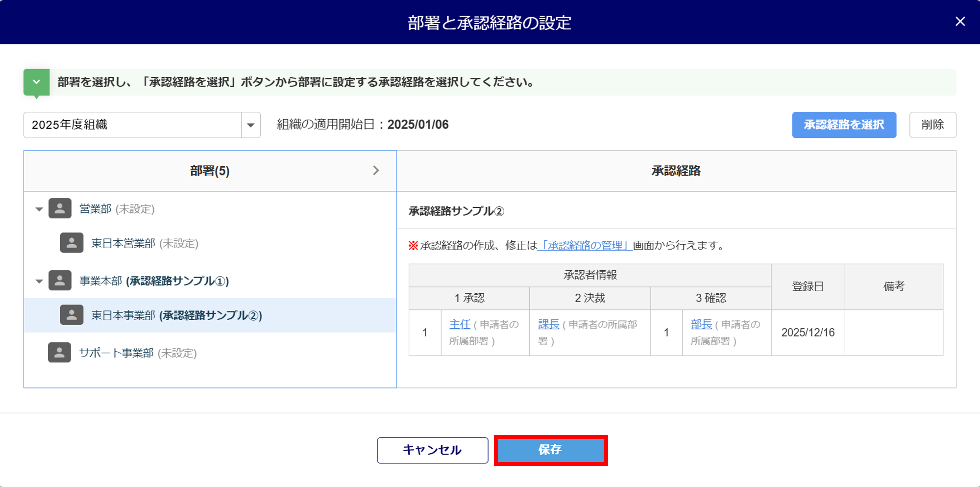Select サポート事業部 (未設定) in tree
Image resolution: width=980 pixels, height=487 pixels.
138,353
